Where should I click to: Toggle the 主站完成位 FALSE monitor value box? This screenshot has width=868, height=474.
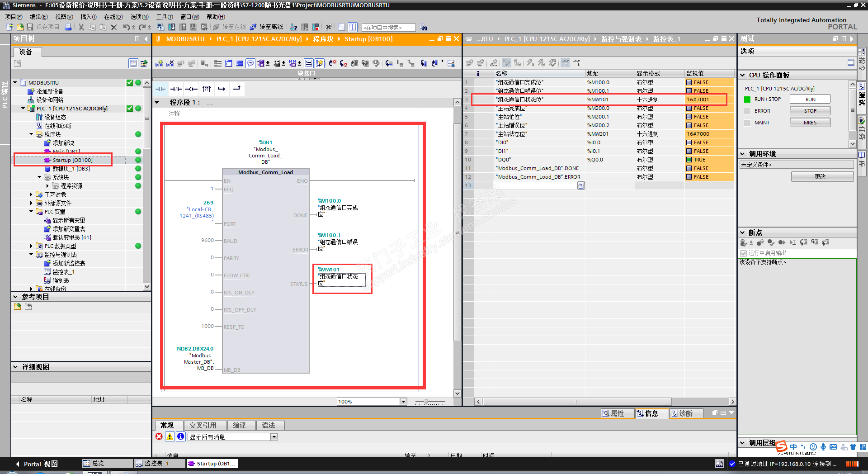(689, 108)
